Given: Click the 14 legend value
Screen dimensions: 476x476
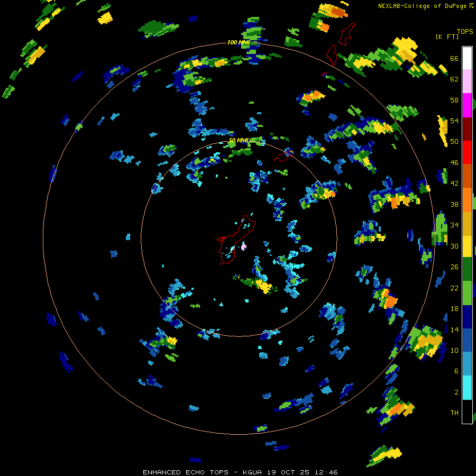Looking at the screenshot, I should 454,329.
